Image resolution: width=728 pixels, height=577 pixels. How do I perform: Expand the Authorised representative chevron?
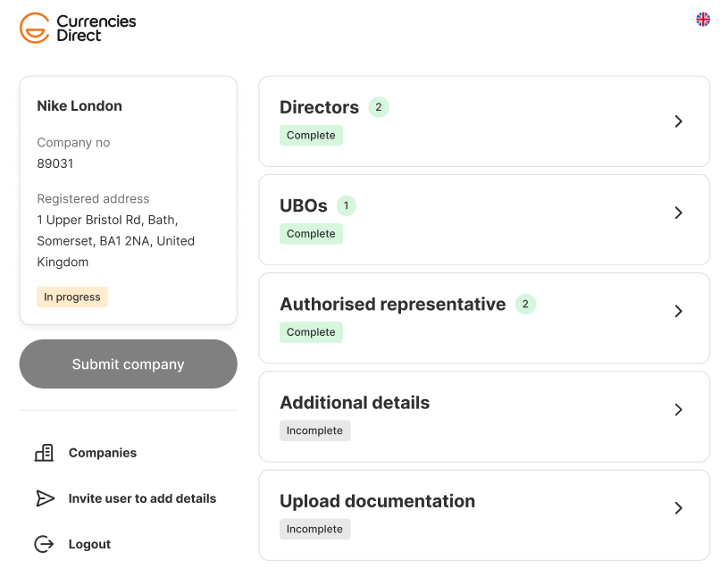coord(678,311)
